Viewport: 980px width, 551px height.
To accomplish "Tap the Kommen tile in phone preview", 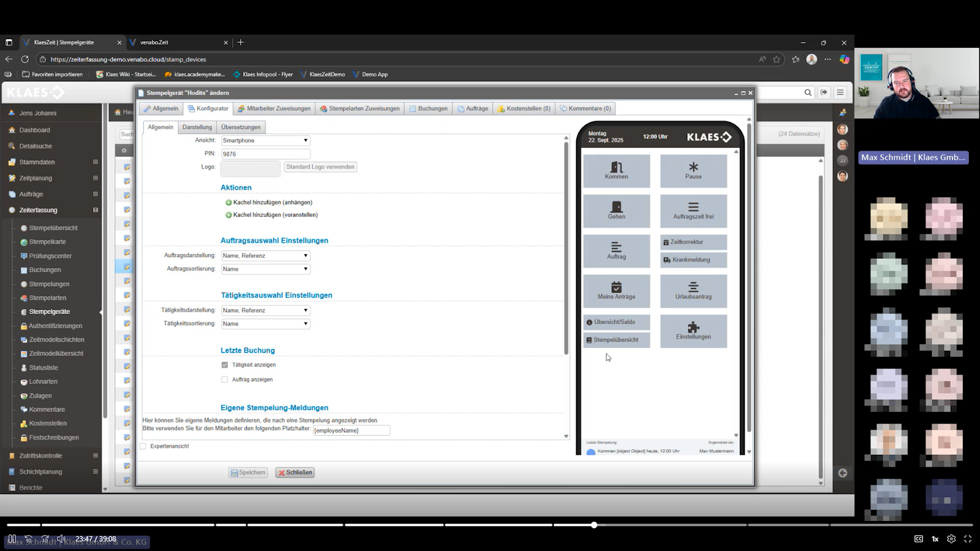I will point(616,171).
